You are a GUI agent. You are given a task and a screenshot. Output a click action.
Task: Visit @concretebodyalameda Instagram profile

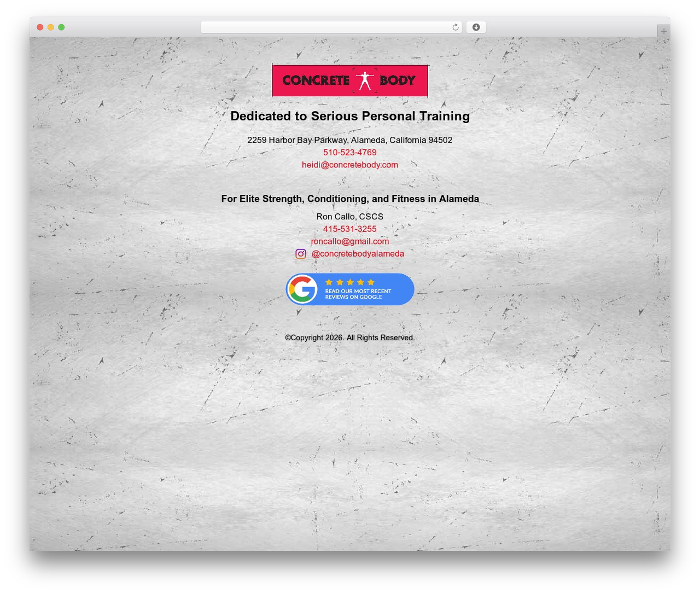coord(358,254)
